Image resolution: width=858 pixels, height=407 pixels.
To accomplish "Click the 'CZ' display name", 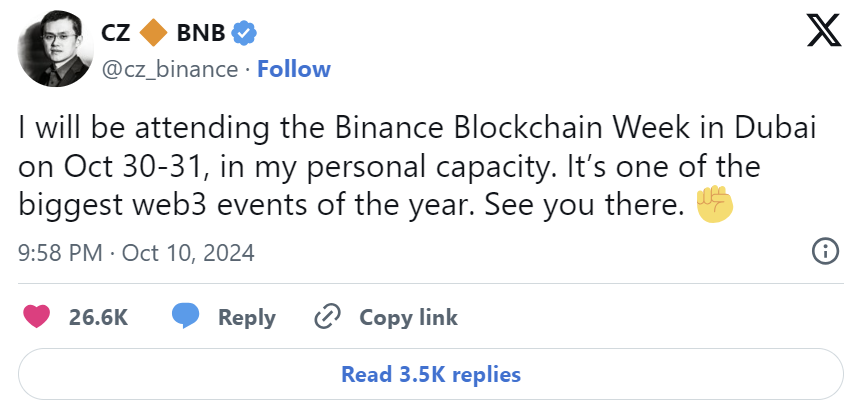I will click(115, 33).
